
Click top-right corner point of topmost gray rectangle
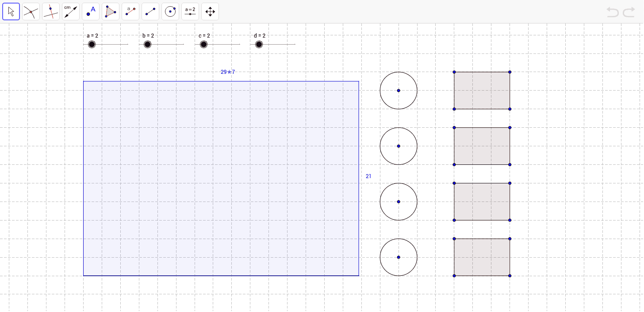click(510, 72)
